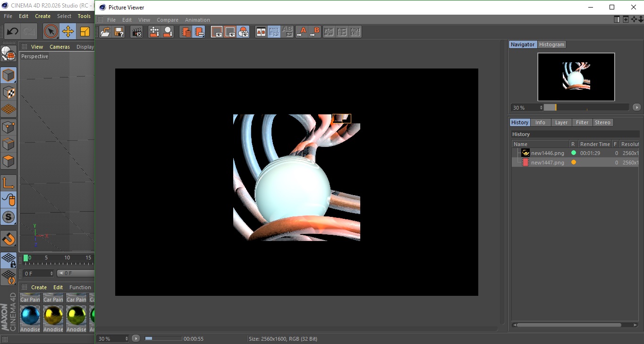Stop rendering with the clapperboard icon
The width and height of the screenshot is (644, 344).
pyautogui.click(x=136, y=32)
